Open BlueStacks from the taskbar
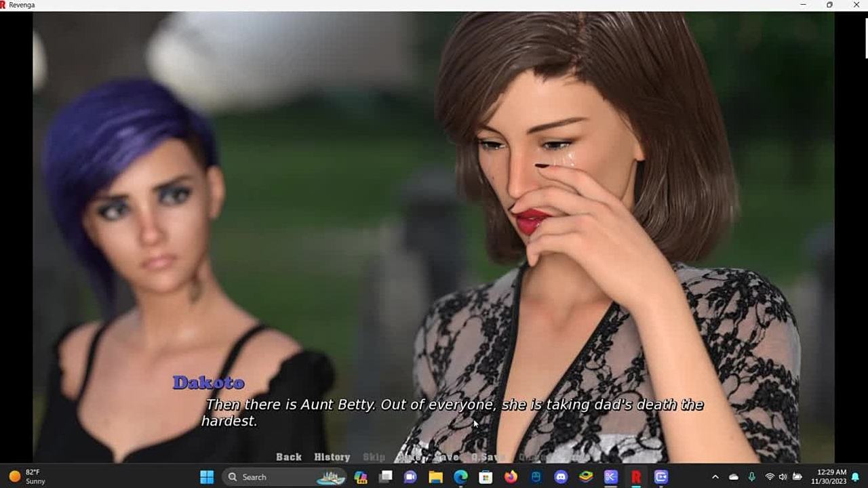The image size is (868, 488). [586, 477]
